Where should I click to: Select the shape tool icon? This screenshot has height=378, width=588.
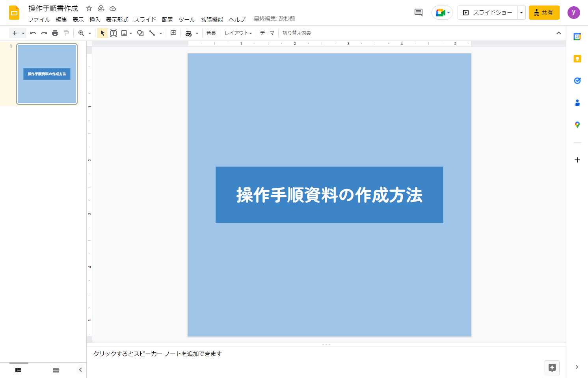click(140, 33)
